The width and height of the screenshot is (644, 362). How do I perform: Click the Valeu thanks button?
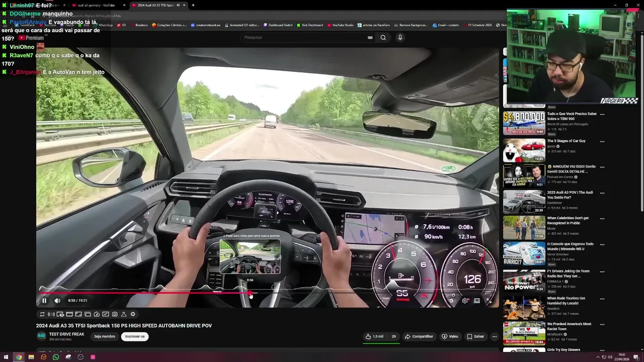click(450, 336)
